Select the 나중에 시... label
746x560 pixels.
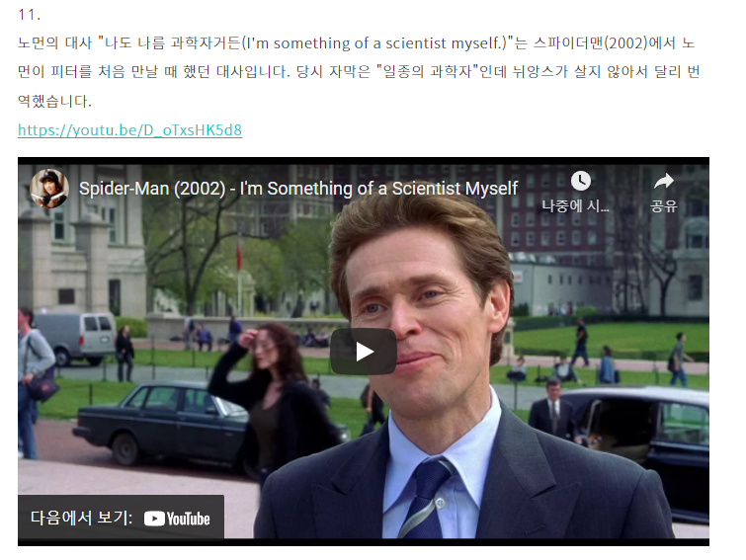[575, 205]
